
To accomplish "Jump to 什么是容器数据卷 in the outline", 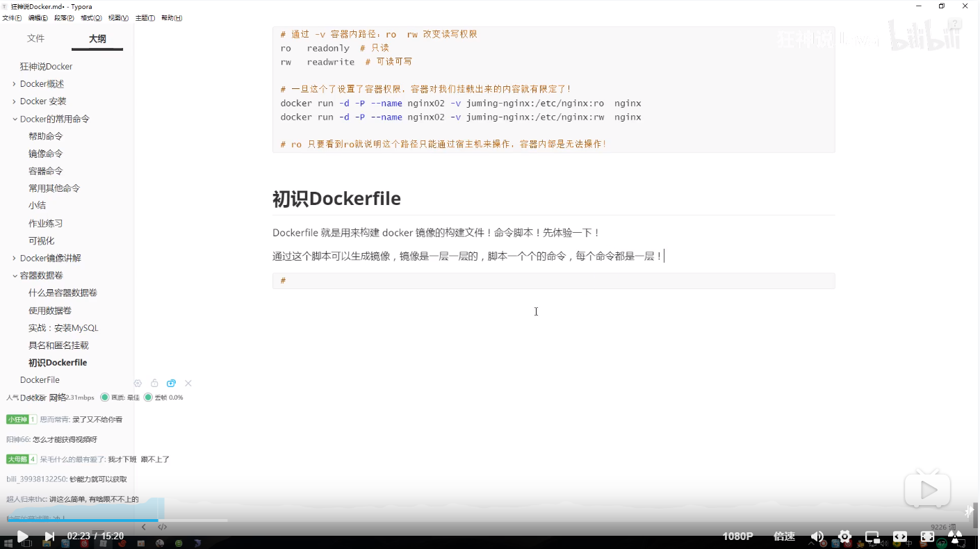I will pyautogui.click(x=63, y=293).
